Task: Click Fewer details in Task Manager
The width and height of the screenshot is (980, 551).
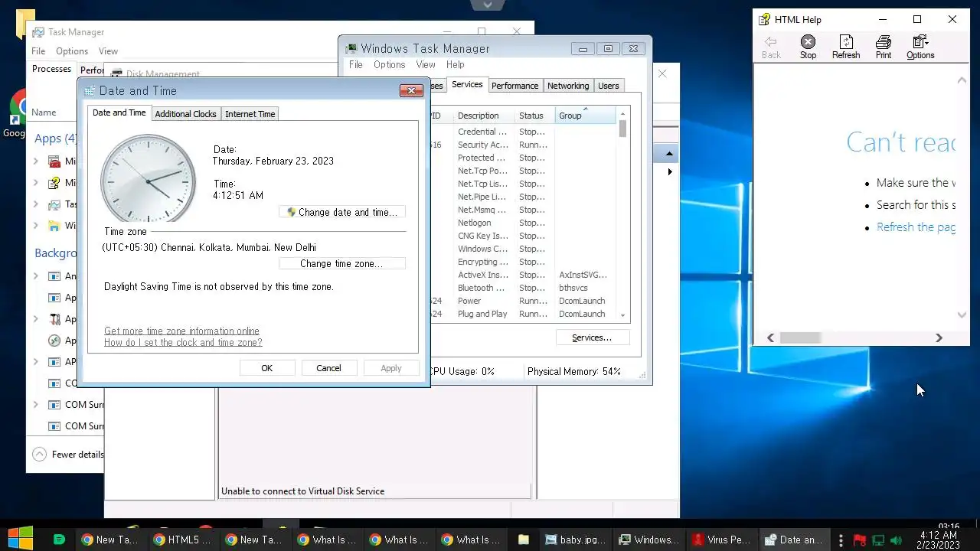Action: (69, 455)
